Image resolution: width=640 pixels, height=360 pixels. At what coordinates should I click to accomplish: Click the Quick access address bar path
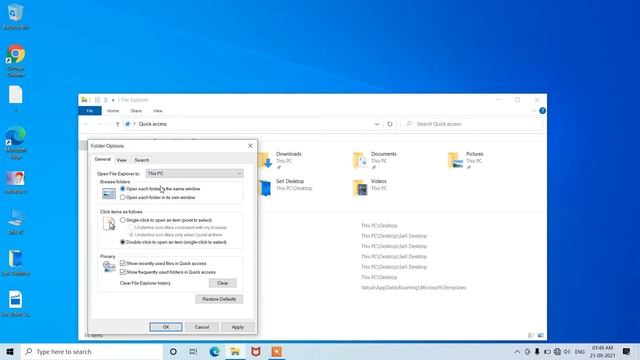point(152,124)
